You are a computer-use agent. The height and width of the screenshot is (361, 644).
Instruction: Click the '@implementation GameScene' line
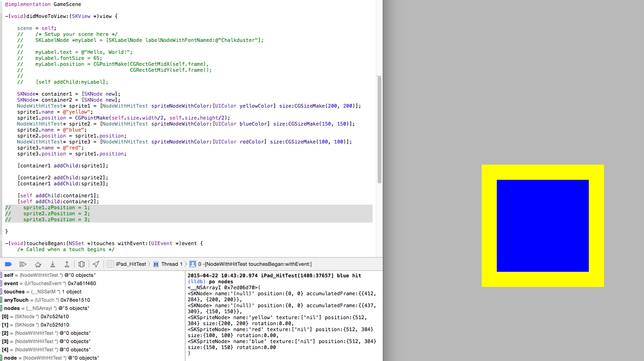pos(43,4)
